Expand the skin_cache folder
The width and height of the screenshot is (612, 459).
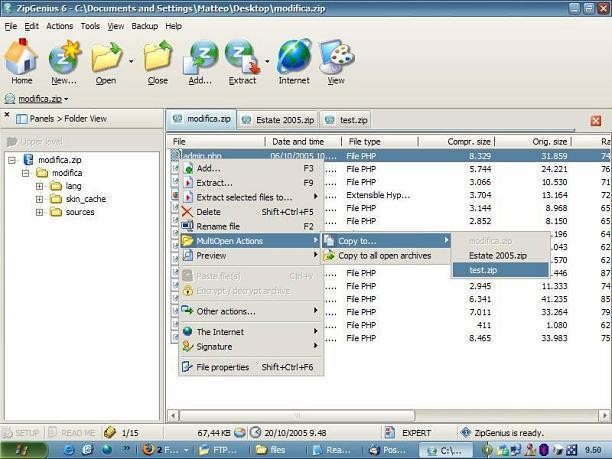point(39,199)
